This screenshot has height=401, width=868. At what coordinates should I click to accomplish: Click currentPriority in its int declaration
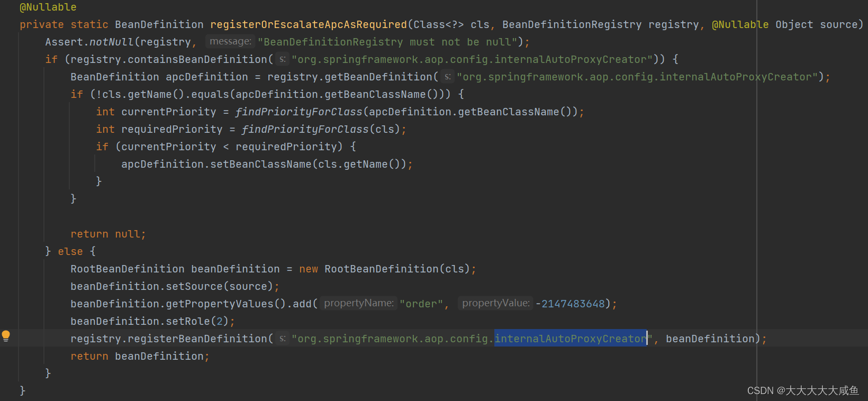pos(169,112)
